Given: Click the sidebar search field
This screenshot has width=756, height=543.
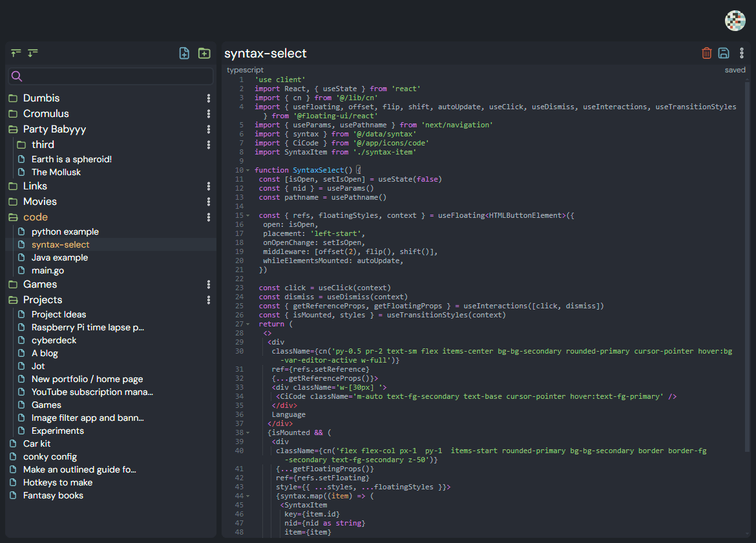Looking at the screenshot, I should [x=110, y=76].
